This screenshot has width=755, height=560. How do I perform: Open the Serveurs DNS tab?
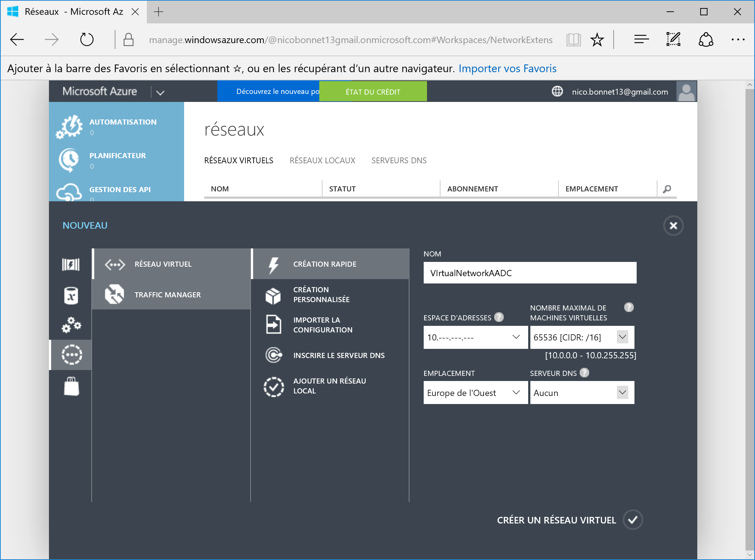pyautogui.click(x=399, y=160)
